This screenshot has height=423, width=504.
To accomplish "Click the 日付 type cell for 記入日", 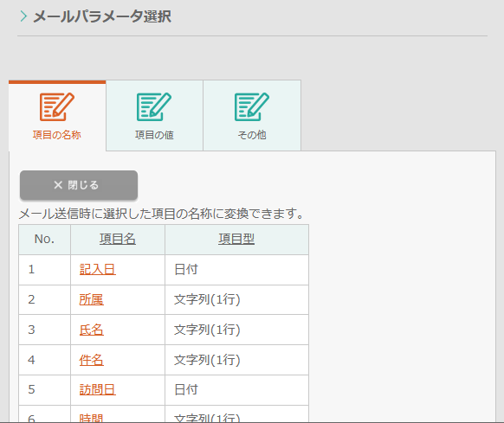I will 237,270.
